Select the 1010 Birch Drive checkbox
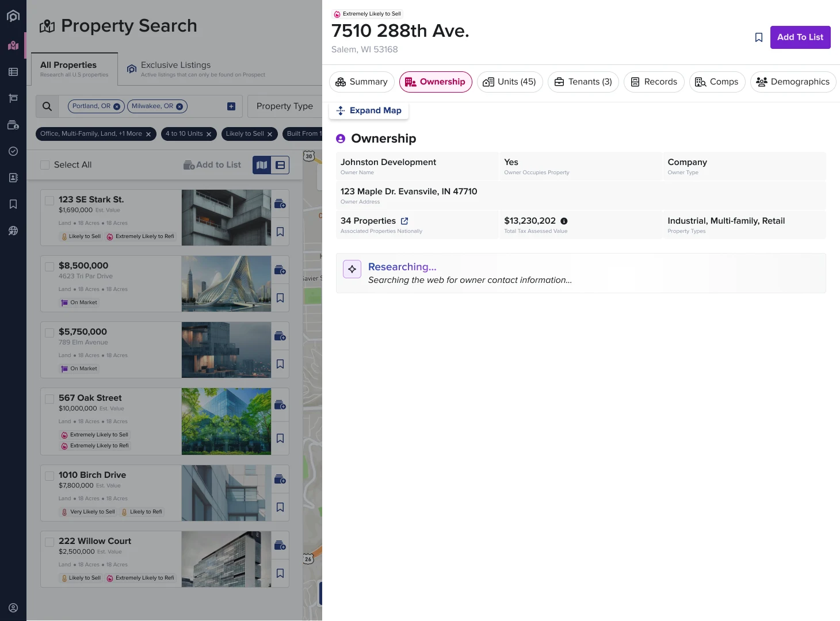The image size is (840, 621). (x=49, y=476)
